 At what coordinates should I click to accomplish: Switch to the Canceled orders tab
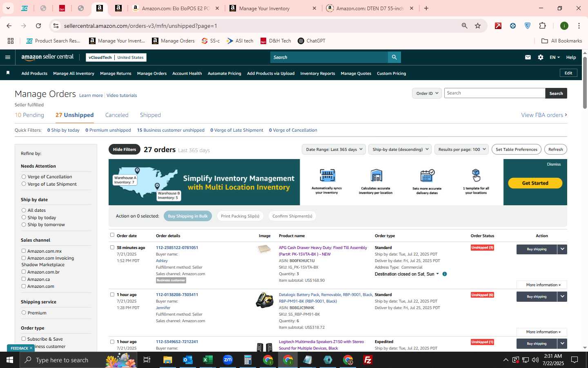point(117,115)
